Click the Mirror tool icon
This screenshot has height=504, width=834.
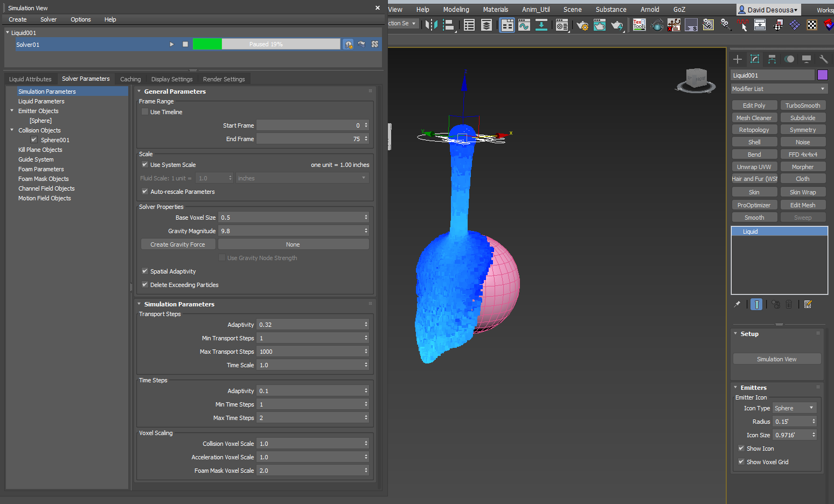click(x=432, y=25)
